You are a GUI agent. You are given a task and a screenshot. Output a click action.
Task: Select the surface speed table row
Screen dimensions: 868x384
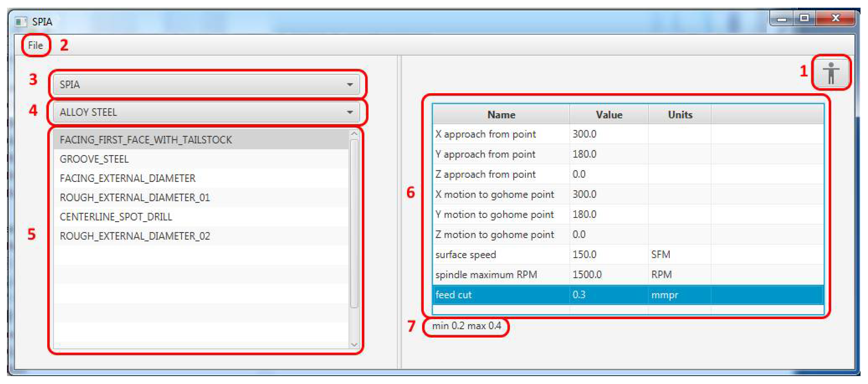466,255
